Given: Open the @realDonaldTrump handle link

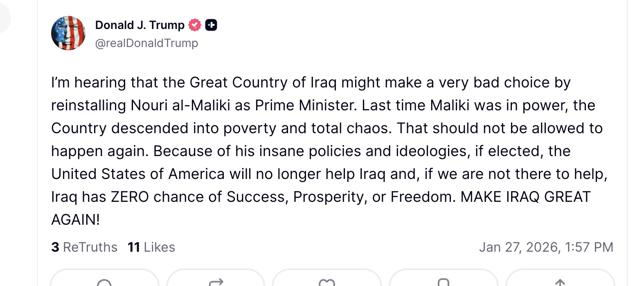Looking at the screenshot, I should (146, 43).
